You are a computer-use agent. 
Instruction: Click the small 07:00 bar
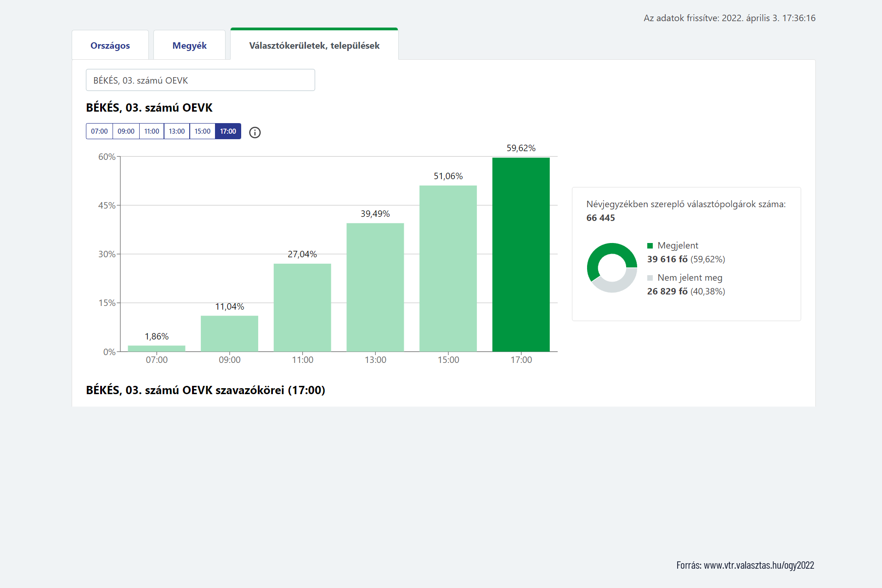[157, 349]
